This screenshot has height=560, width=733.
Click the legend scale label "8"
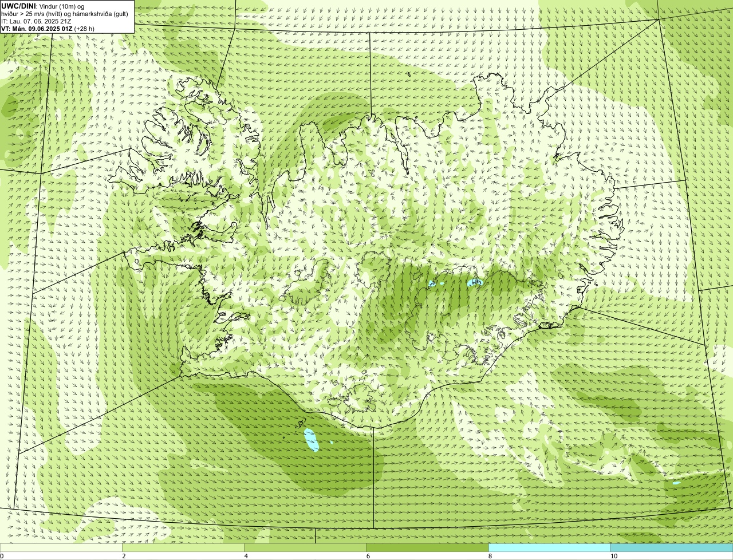point(490,556)
